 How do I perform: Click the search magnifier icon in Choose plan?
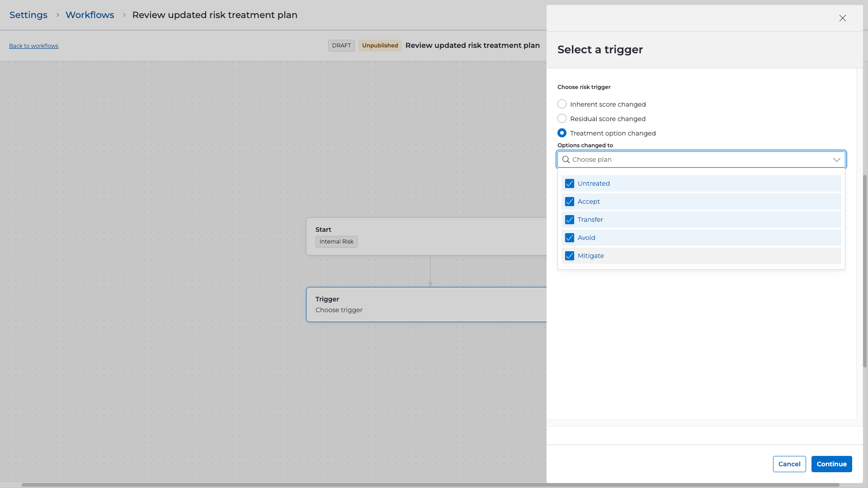click(566, 160)
